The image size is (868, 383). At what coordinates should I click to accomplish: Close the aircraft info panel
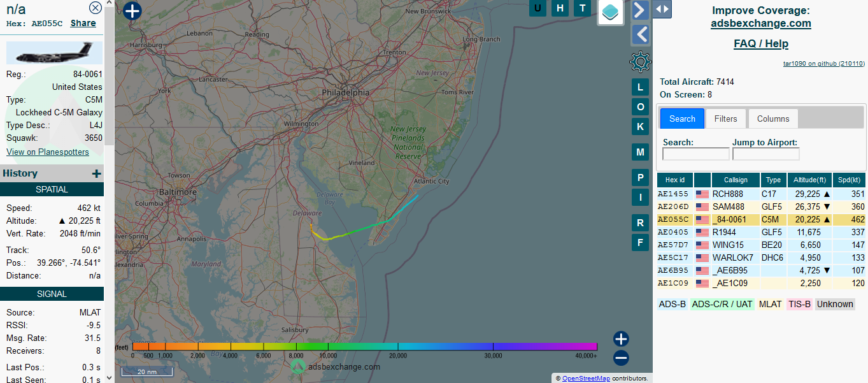tap(95, 8)
